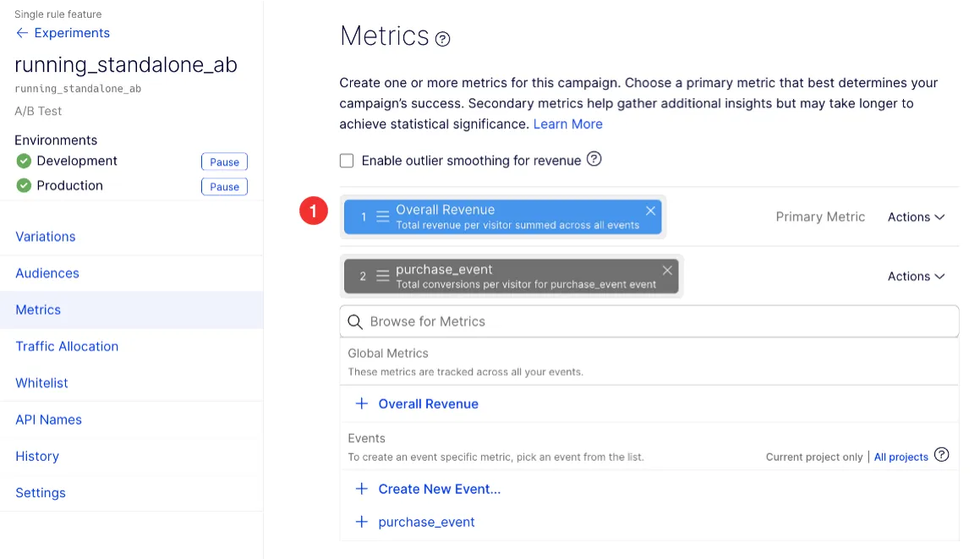Click the Primary Metric label
This screenshot has width=980, height=559.
tap(820, 217)
